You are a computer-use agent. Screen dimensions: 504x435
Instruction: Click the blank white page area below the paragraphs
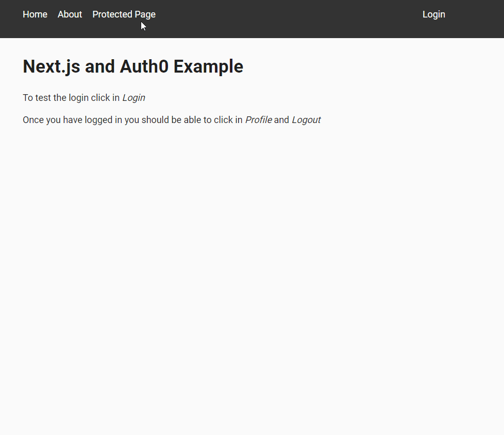252,273
